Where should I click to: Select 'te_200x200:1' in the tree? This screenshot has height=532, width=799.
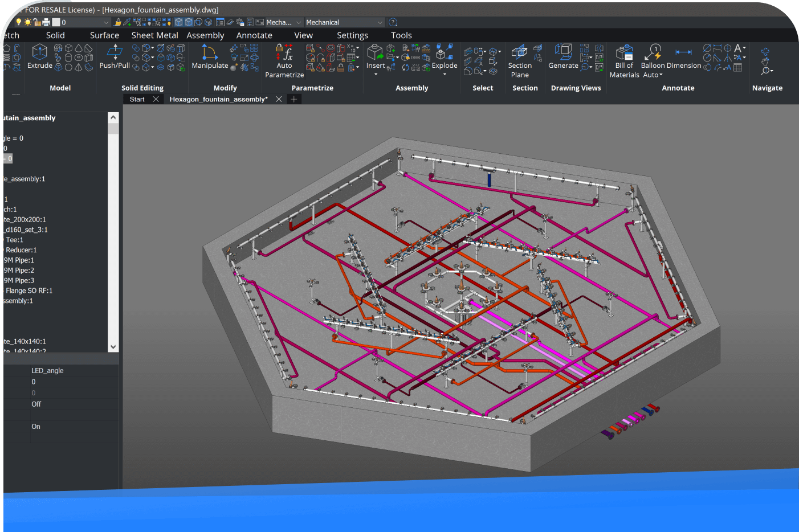point(25,219)
